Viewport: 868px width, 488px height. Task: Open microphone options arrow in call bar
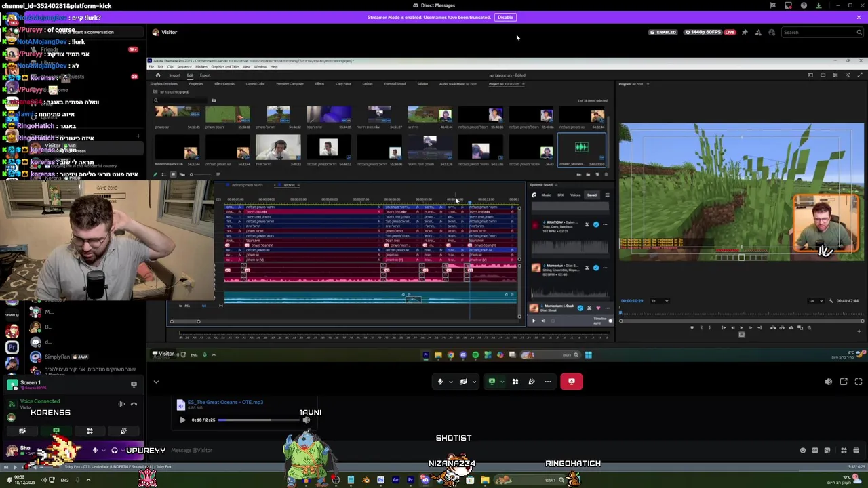pos(450,382)
